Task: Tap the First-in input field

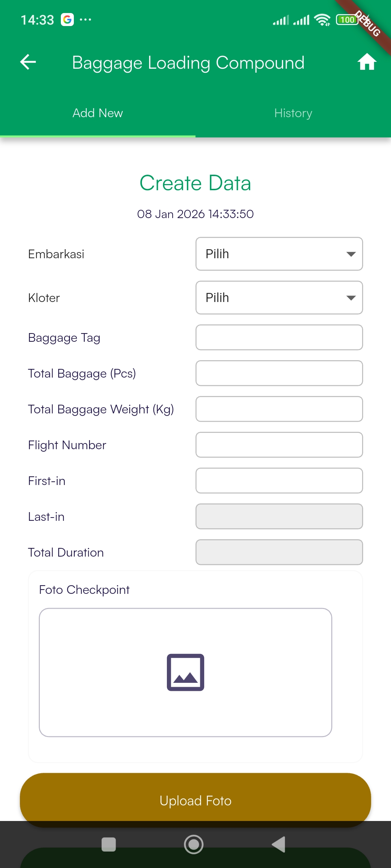Action: click(279, 481)
